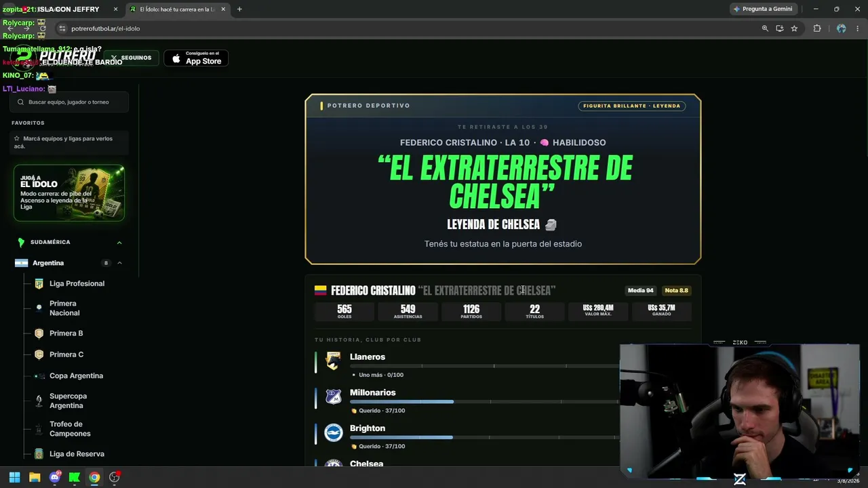The width and height of the screenshot is (868, 488).
Task: Open Discord from the taskbar
Action: (x=55, y=477)
